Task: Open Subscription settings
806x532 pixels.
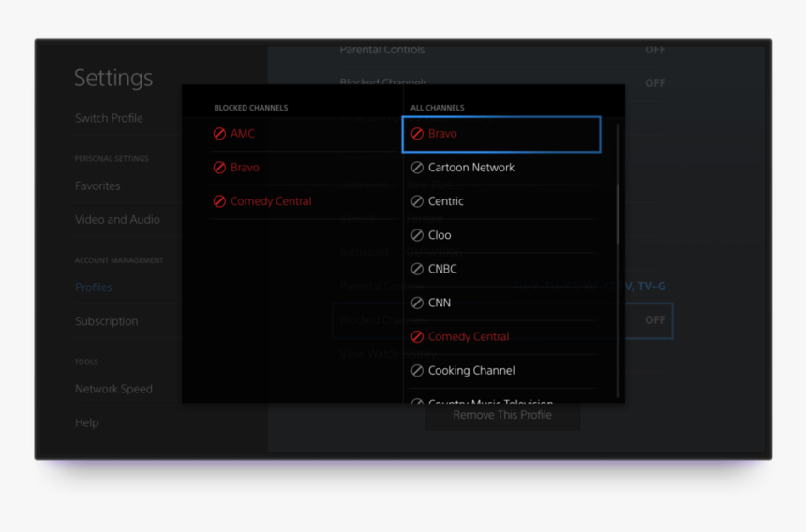Action: coord(107,321)
